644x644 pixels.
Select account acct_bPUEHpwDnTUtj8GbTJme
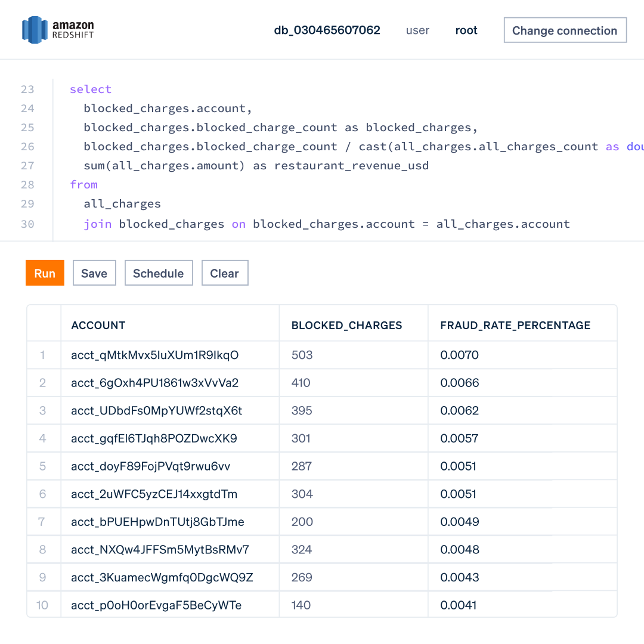point(157,522)
